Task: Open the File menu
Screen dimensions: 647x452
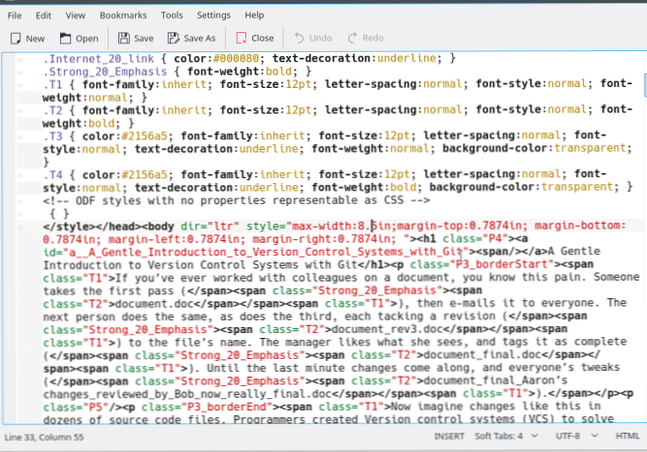Action: point(14,15)
